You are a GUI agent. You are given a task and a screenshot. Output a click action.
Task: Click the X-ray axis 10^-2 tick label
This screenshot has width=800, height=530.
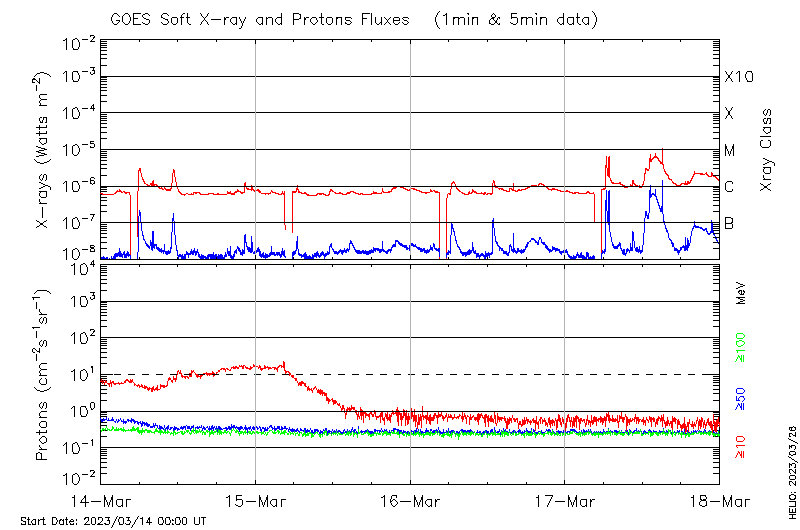pyautogui.click(x=79, y=43)
